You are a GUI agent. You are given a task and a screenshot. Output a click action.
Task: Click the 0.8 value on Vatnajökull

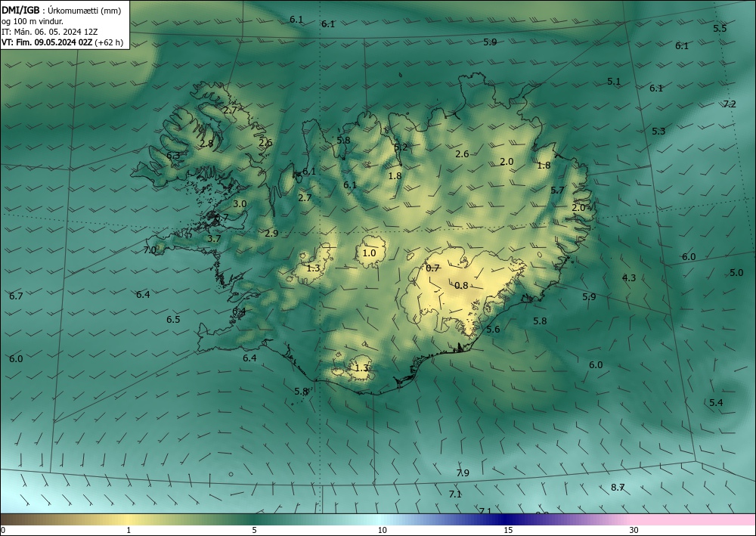pyautogui.click(x=461, y=285)
